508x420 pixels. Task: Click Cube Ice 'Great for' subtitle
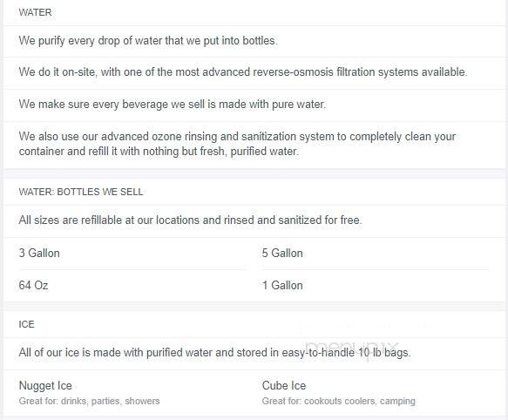339,401
